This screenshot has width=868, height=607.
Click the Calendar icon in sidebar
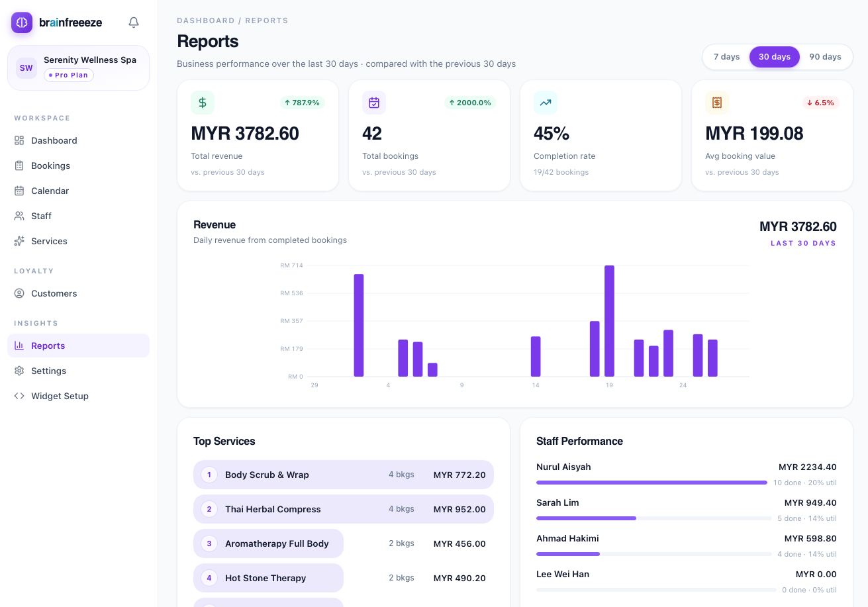(x=19, y=191)
